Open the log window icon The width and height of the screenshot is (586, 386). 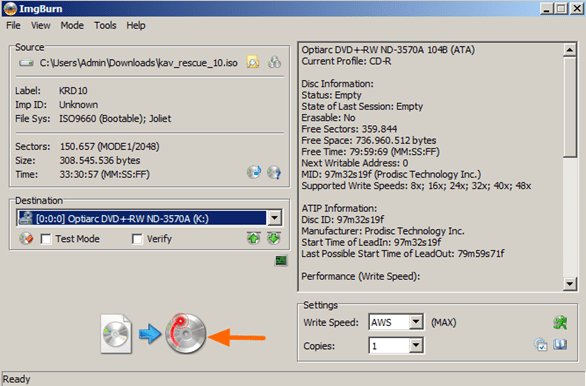click(281, 260)
